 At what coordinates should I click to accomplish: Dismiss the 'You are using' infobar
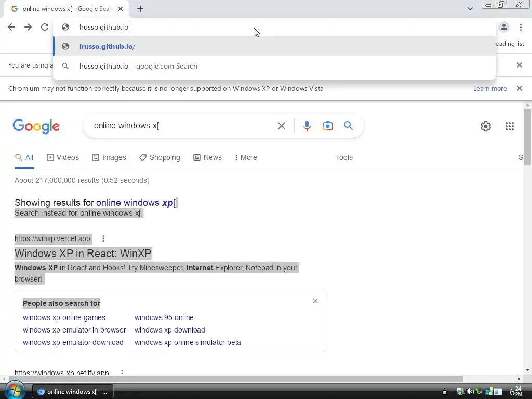(519, 65)
